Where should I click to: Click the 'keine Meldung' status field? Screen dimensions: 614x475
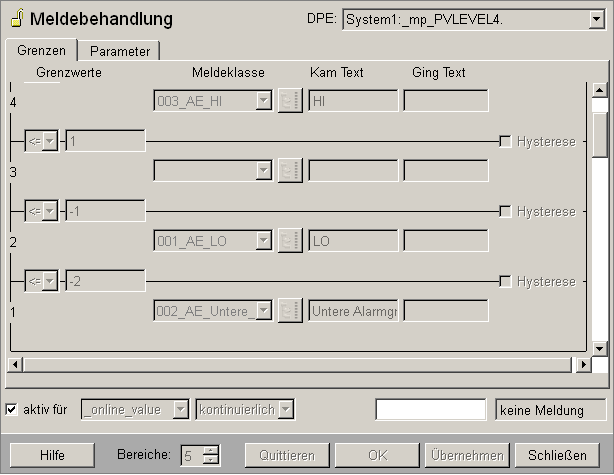coord(551,410)
